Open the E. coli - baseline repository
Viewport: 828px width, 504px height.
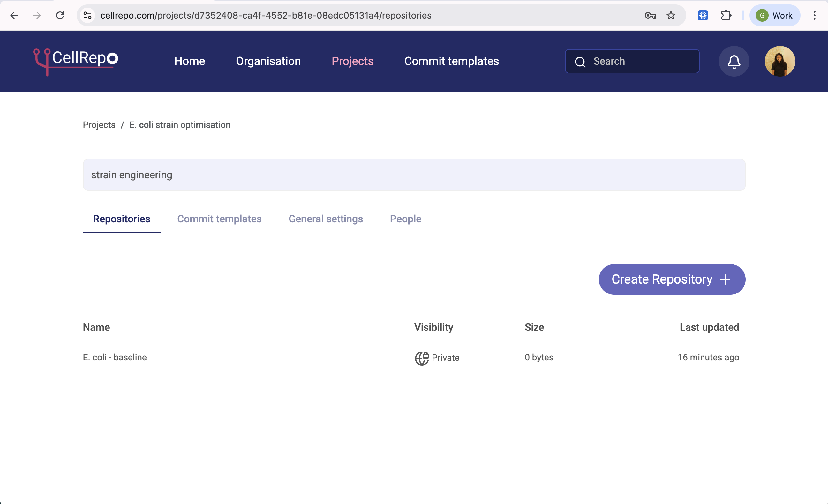pos(115,358)
